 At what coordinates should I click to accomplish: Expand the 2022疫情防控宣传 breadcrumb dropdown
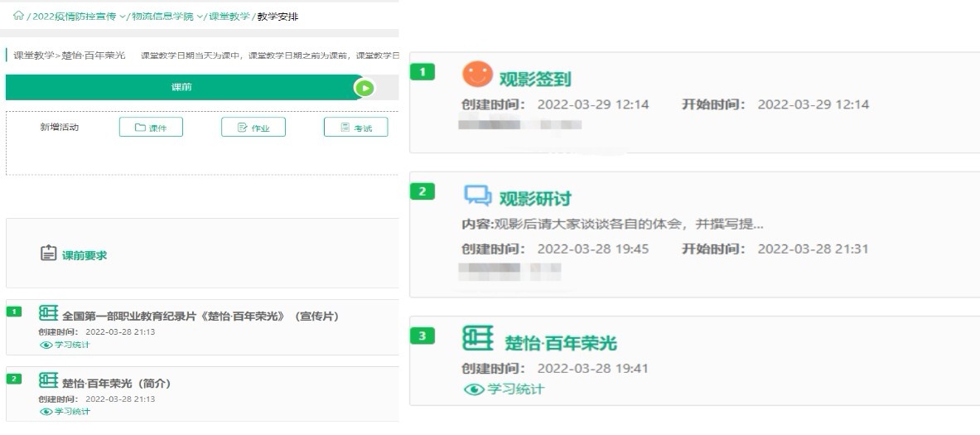click(x=123, y=16)
